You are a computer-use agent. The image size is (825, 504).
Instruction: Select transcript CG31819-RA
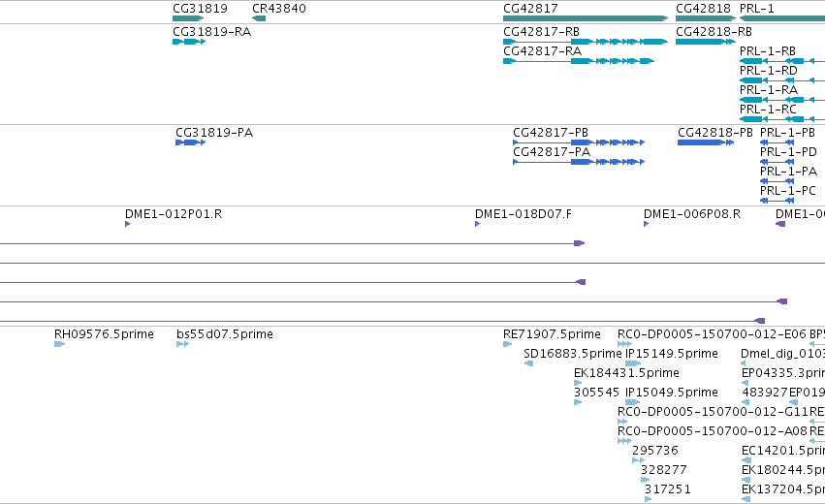211,32
